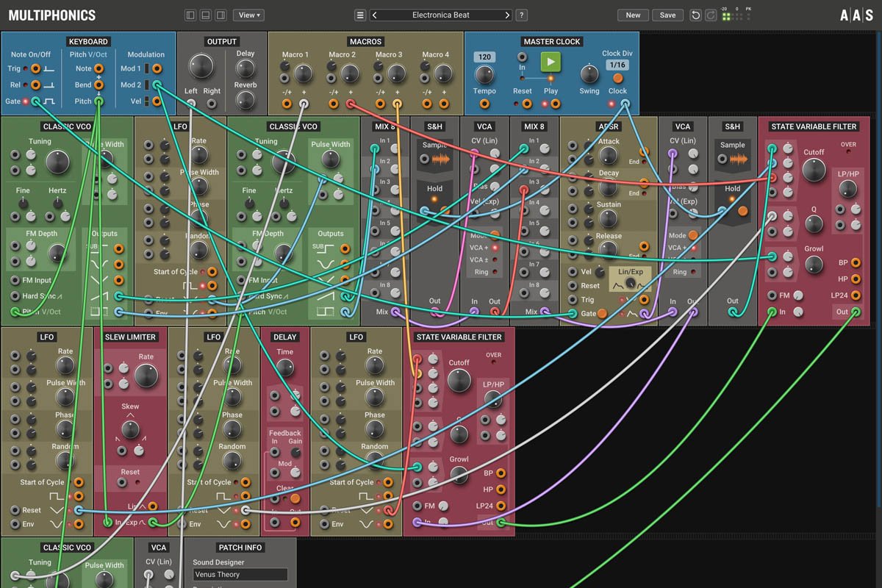This screenshot has width=882, height=588.
Task: Click the Sound Designer field 'Venus Theory'
Action: pyautogui.click(x=240, y=575)
